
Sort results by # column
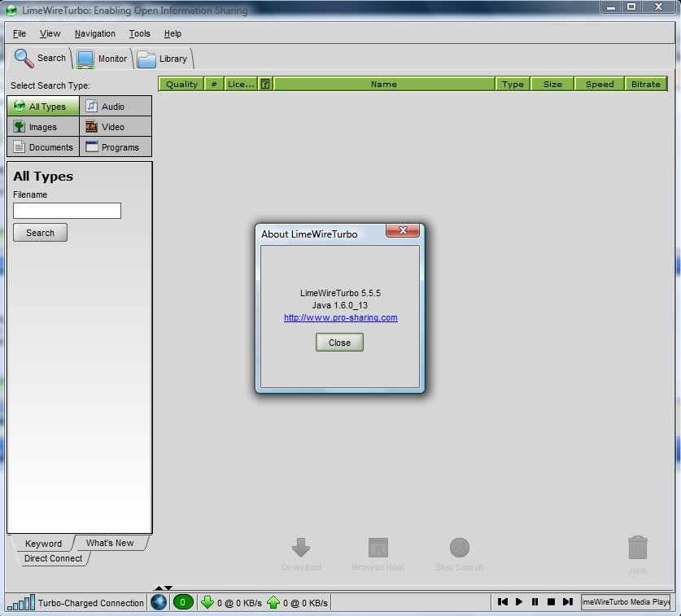214,84
